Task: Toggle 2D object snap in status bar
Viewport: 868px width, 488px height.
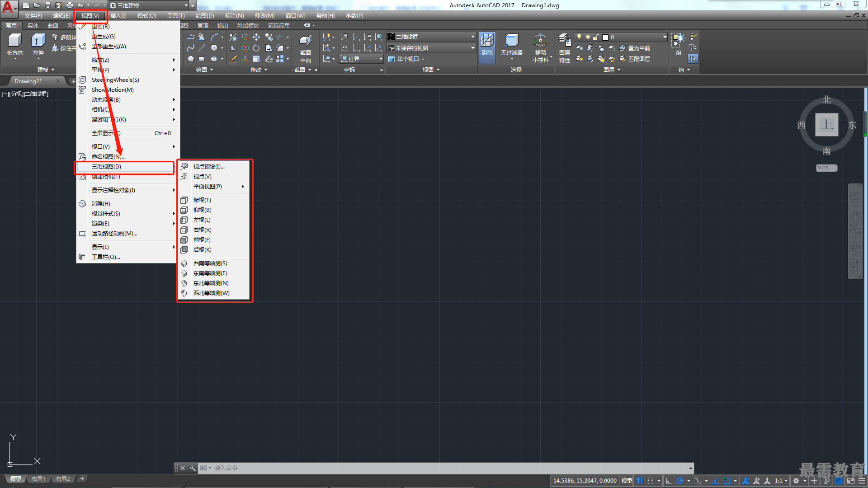Action: coord(727,481)
